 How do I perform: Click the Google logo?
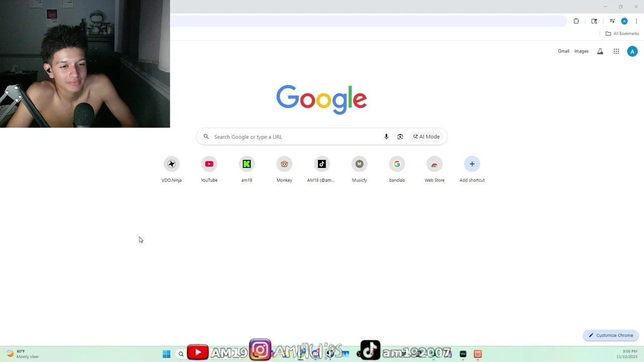(321, 100)
